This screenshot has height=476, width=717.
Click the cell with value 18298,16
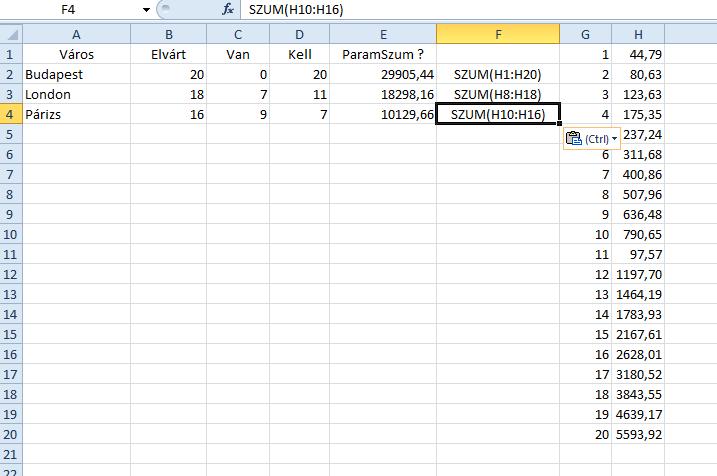383,95
